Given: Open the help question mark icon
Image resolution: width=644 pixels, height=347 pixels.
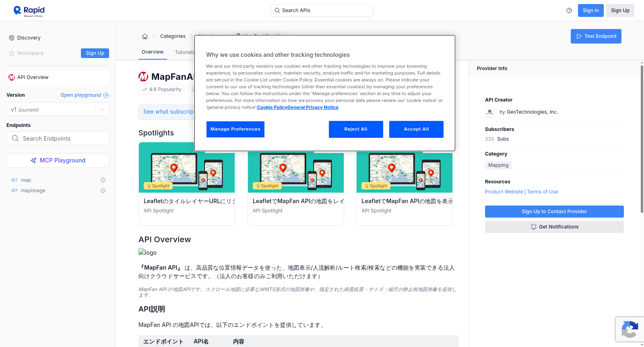Looking at the screenshot, I should (x=569, y=10).
